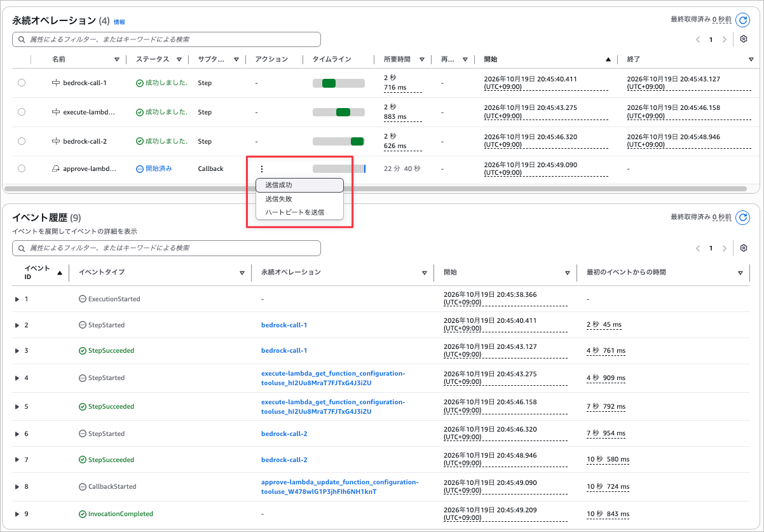The image size is (764, 532).
Task: Go to next page in 永続オペレーション
Action: [725, 39]
